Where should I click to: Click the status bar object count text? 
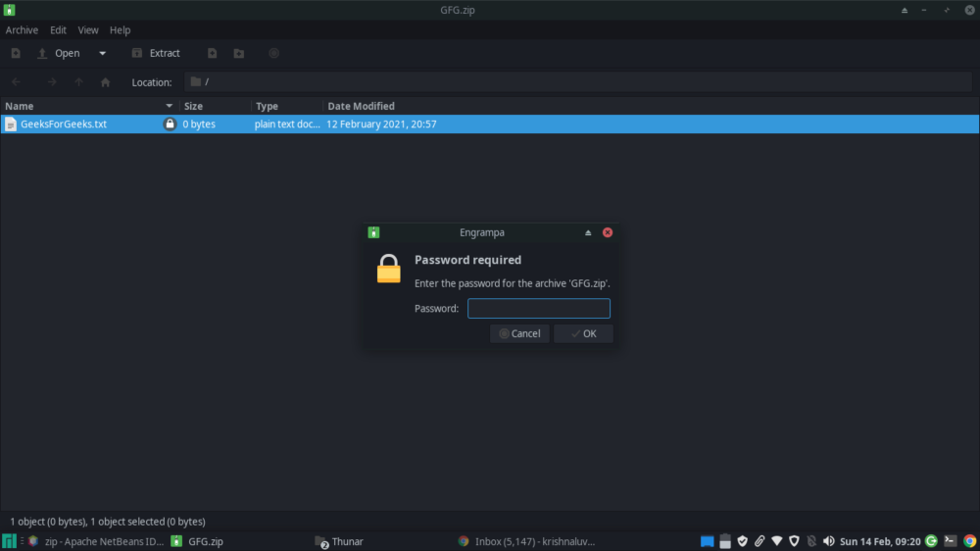coord(108,521)
